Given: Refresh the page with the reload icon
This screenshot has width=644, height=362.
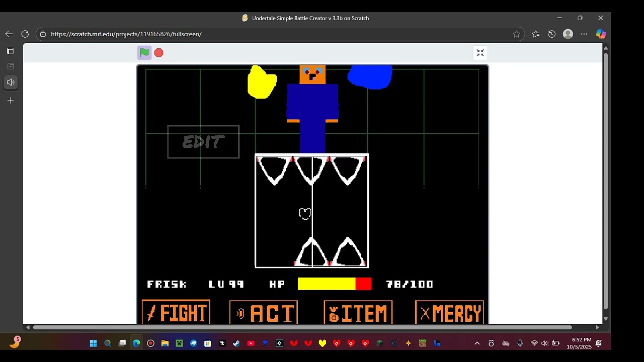Looking at the screenshot, I should pyautogui.click(x=25, y=34).
